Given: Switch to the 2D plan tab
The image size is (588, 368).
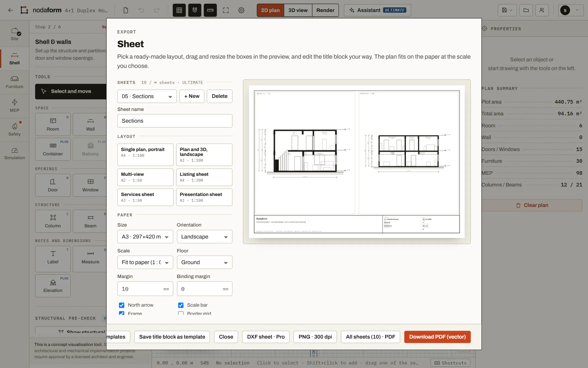Looking at the screenshot, I should (x=270, y=10).
